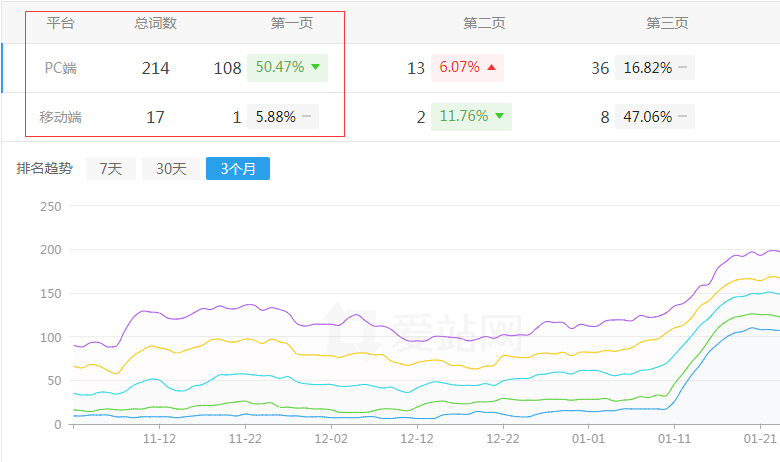This screenshot has width=780, height=462.
Task: Click the 第二页 column header
Action: [x=484, y=23]
